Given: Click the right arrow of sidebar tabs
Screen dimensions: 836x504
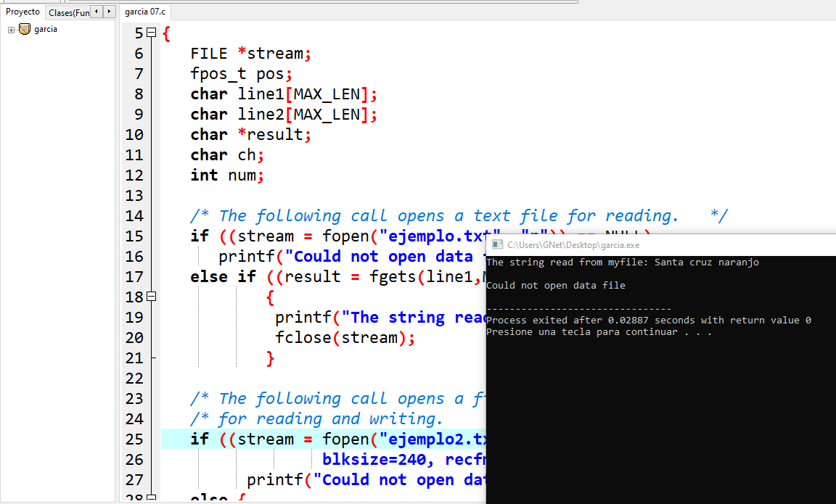Looking at the screenshot, I should 110,11.
